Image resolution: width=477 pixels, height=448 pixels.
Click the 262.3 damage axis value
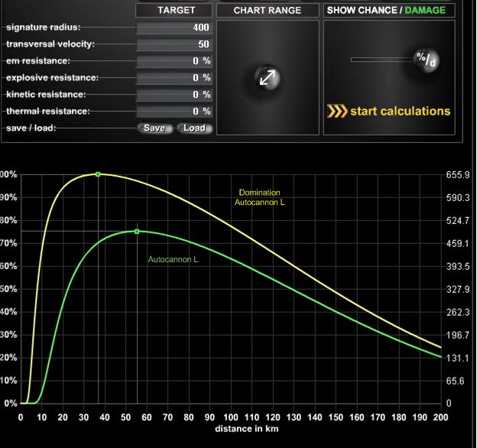tap(458, 313)
